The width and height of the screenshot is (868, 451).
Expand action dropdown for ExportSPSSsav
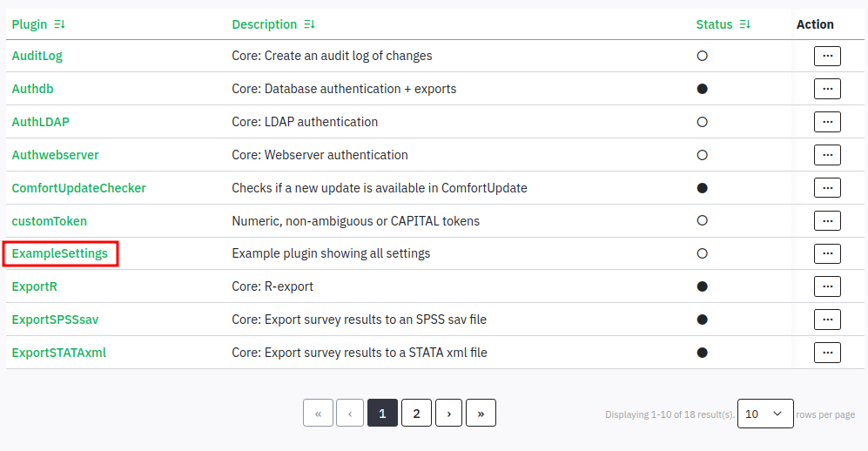826,320
